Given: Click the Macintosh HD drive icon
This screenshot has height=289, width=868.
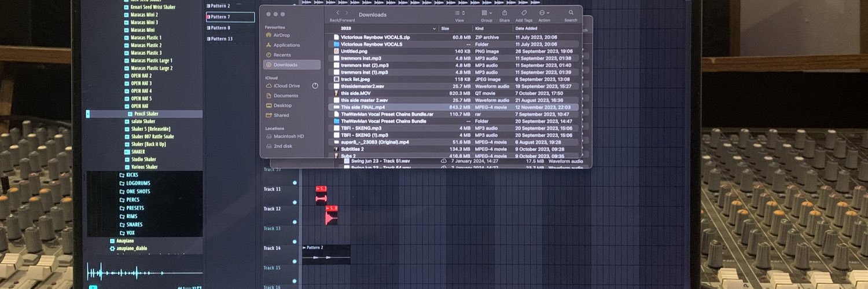Looking at the screenshot, I should click(269, 136).
